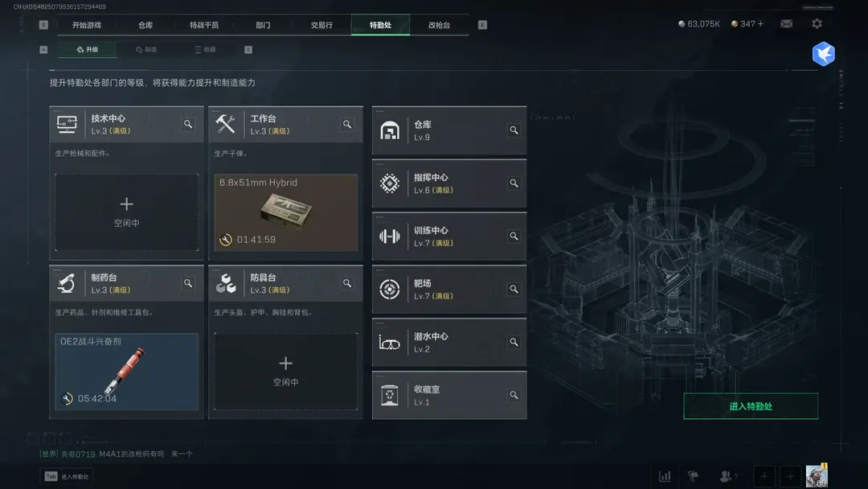Click the 进入特勤处 green button

(x=751, y=406)
